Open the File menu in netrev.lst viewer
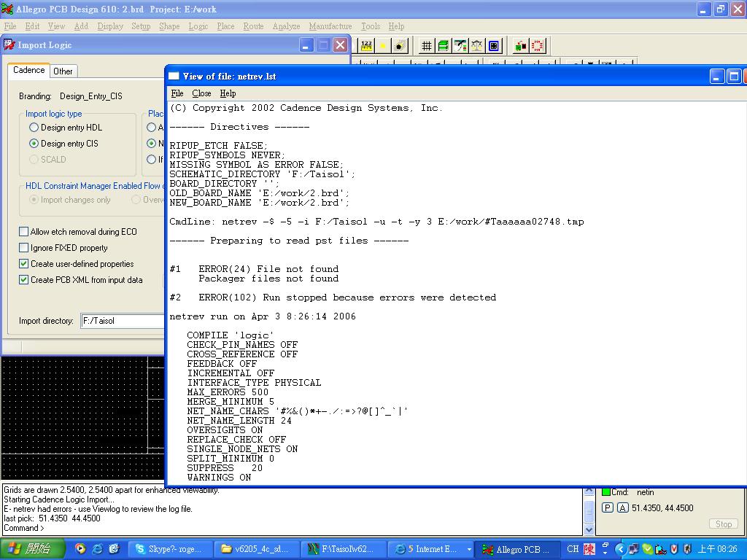 coord(177,93)
